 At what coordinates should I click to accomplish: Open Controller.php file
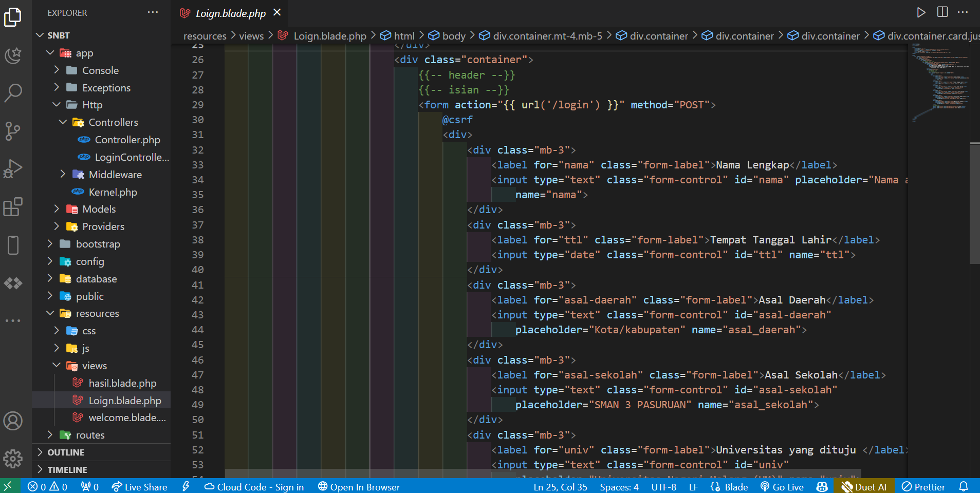pos(101,140)
